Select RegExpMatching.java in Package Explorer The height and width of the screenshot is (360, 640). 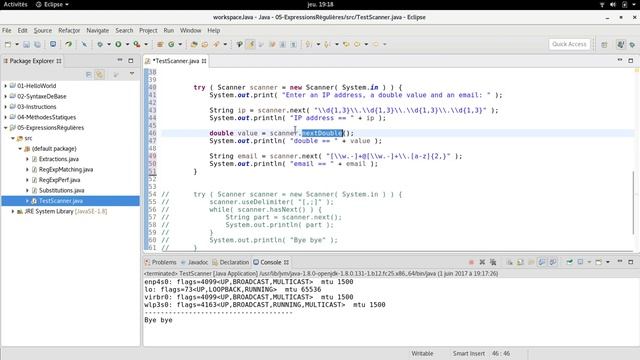click(66, 169)
